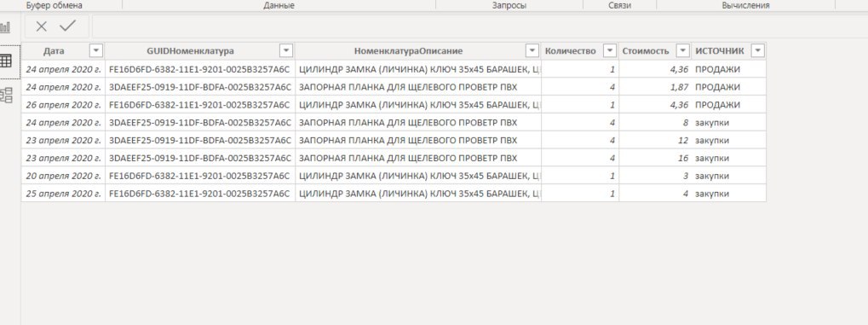Select the cost cell 1,87
This screenshot has height=325, width=868.
(x=655, y=87)
